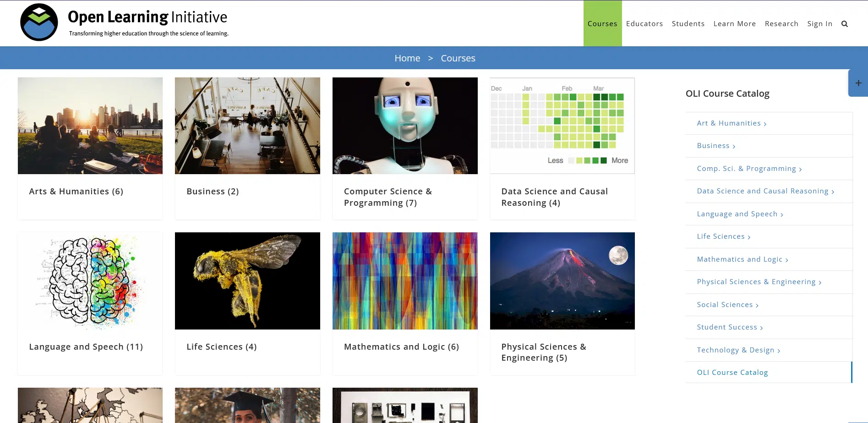Open the Educators menu item
868x423 pixels.
pyautogui.click(x=644, y=23)
